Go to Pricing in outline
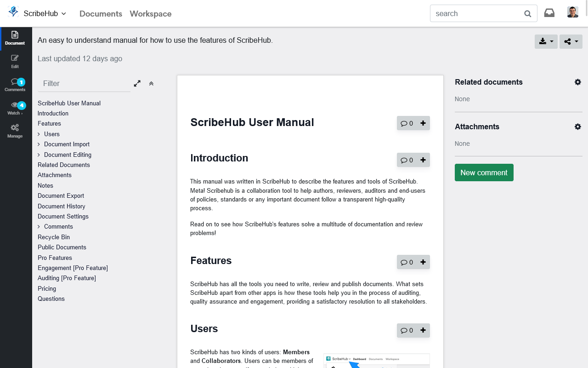Viewport: 588px width, 368px height. [47, 288]
